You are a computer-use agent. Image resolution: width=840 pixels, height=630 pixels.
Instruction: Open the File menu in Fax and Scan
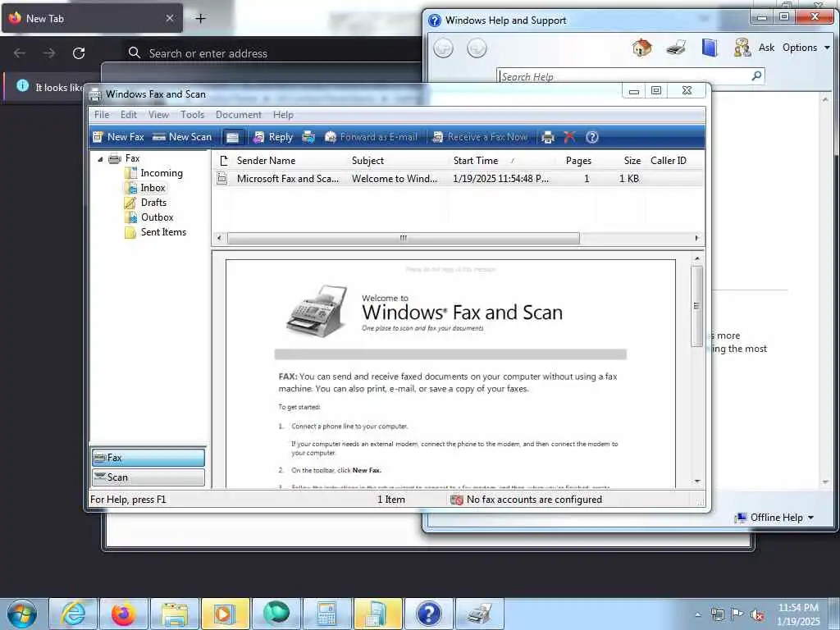pos(102,115)
